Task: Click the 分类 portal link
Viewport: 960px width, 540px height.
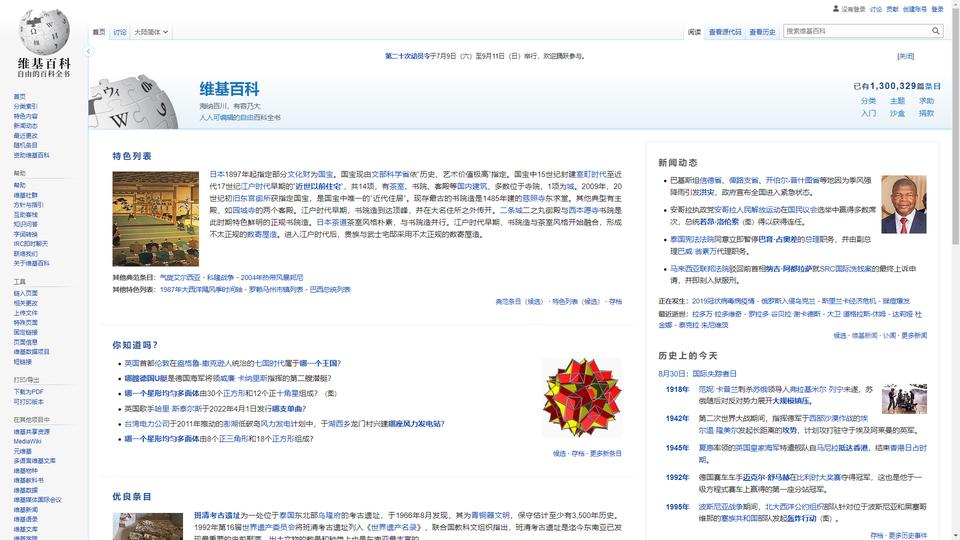Action: coord(868,101)
